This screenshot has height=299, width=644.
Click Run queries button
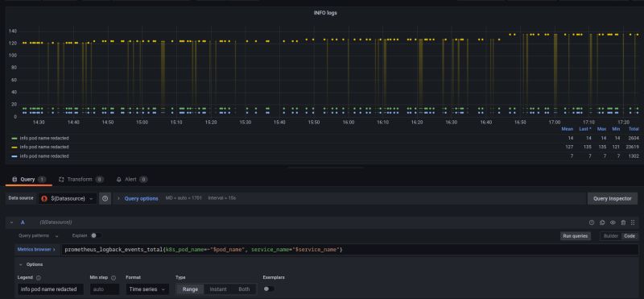coord(576,236)
